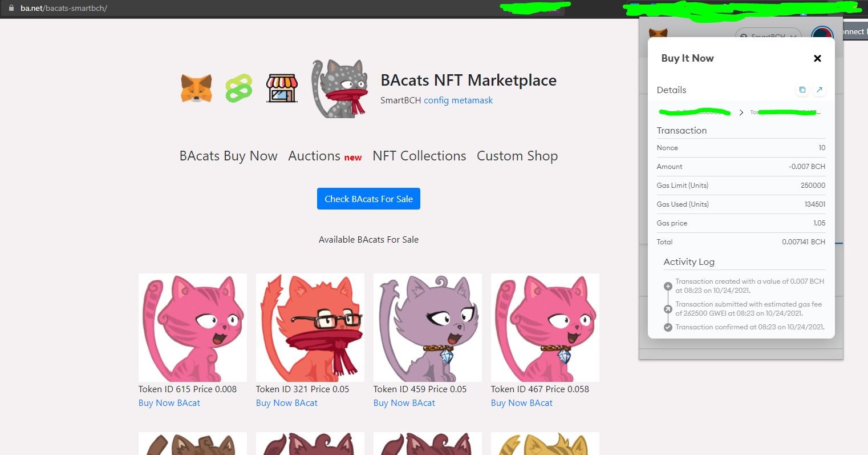Buy Now BAcat for Token ID 615

(x=169, y=403)
